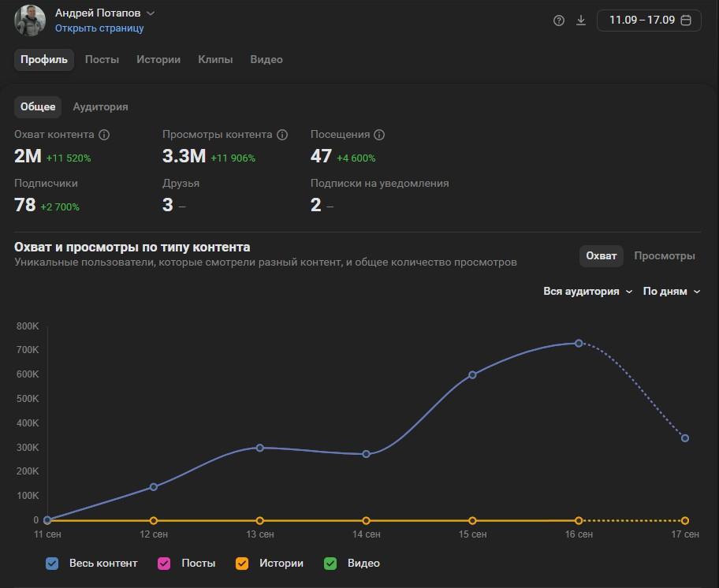The image size is (719, 588).
Task: Open the calendar icon in date range
Action: [686, 20]
